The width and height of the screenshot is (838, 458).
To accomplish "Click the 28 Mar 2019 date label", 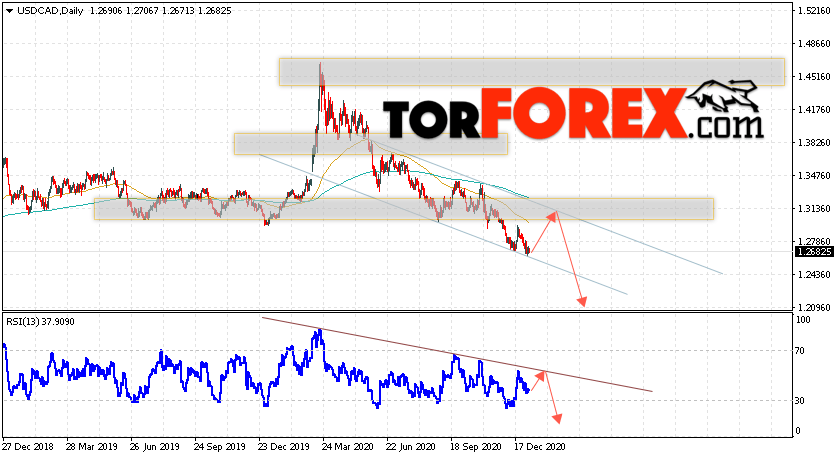I will (x=91, y=446).
